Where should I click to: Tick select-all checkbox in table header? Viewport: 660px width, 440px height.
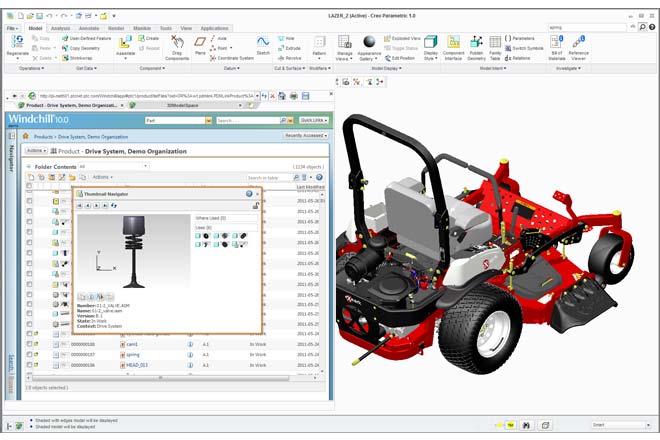[x=29, y=186]
